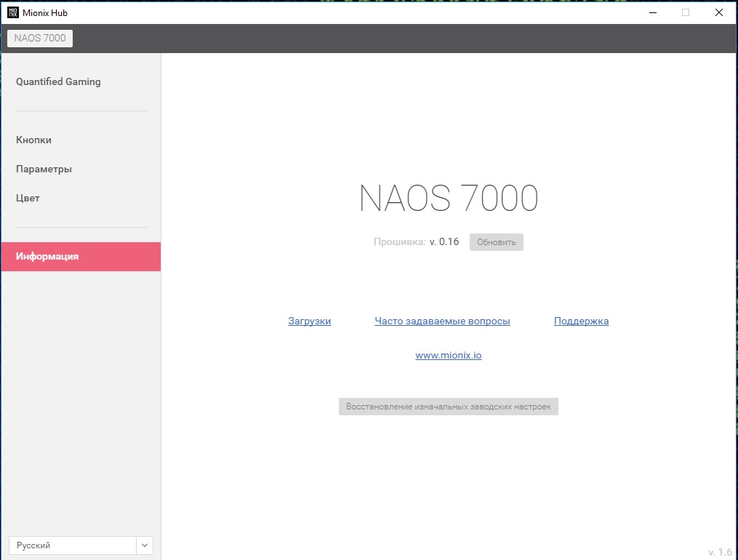Select the NAOS 7000 device tab
Image resolution: width=738 pixels, height=560 pixels.
(x=40, y=38)
